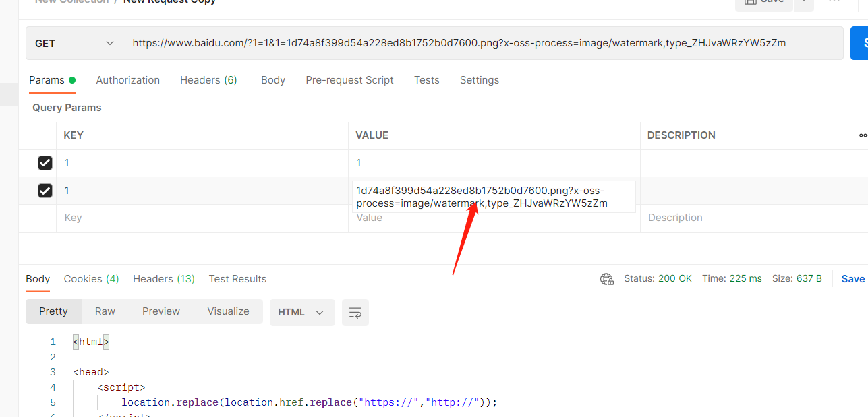
Task: Select the Preview view
Action: pos(161,311)
